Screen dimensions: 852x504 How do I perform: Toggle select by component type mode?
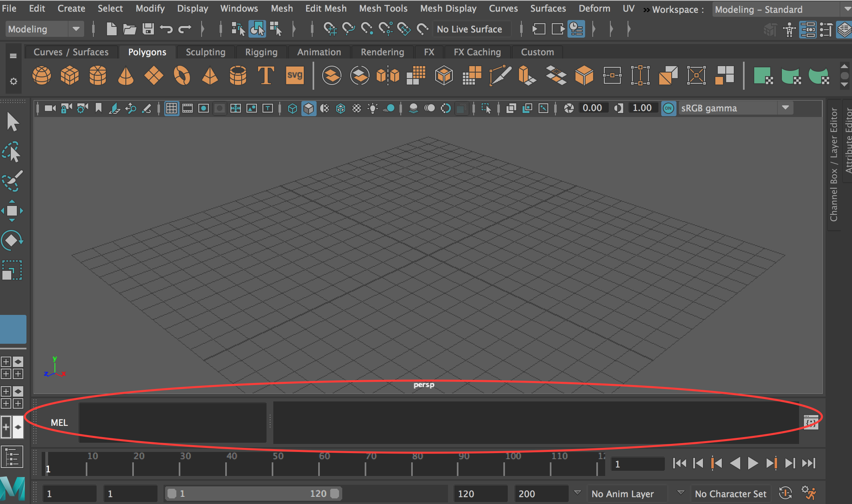276,29
